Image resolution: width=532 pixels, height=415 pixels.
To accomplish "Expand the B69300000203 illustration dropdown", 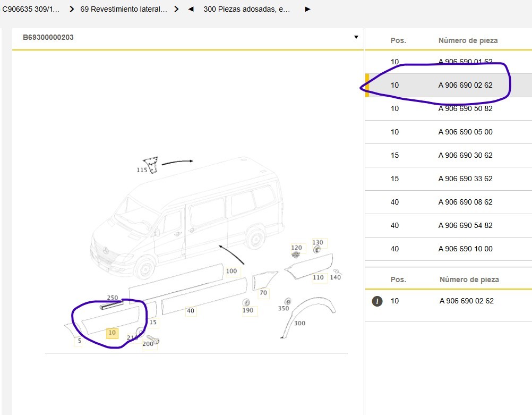I will click(356, 37).
